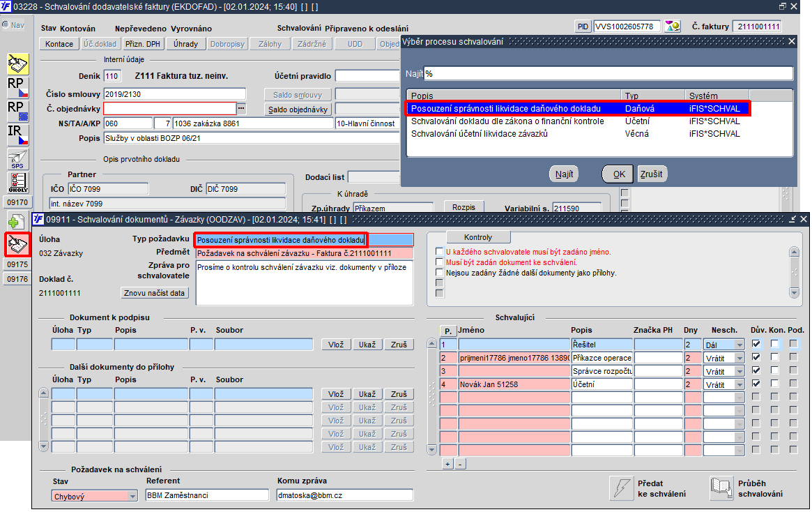Click the Kontroly list scrollbar down arrow
Screen dimensions: 812x512
tap(794, 292)
